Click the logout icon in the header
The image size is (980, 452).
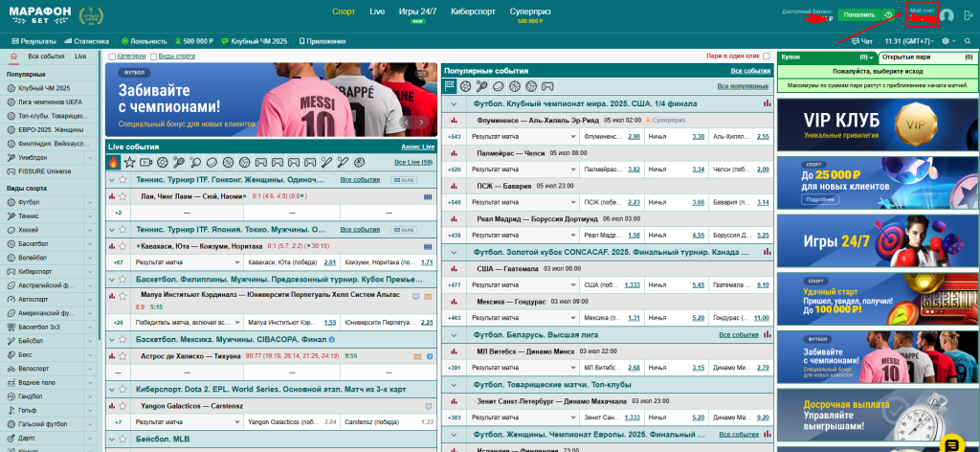click(x=969, y=15)
